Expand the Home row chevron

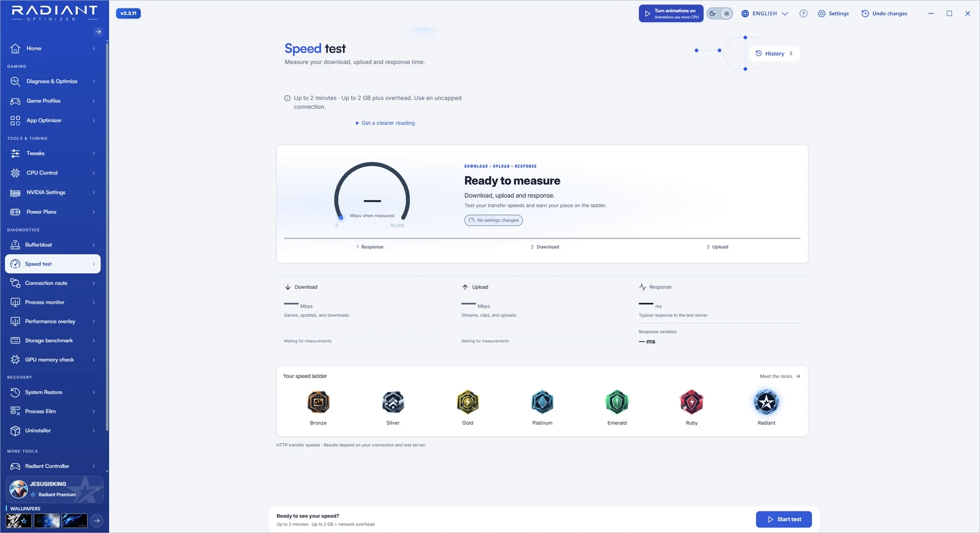click(94, 48)
